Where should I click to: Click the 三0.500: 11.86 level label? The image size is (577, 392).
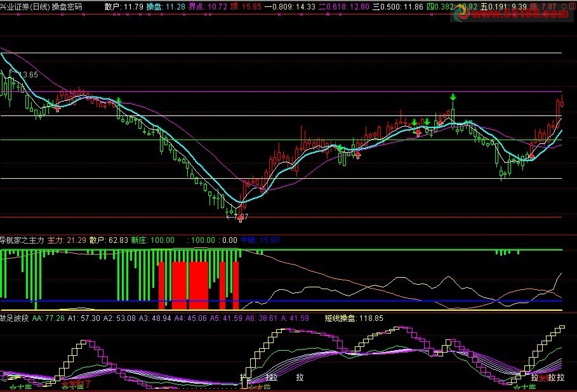[x=398, y=6]
